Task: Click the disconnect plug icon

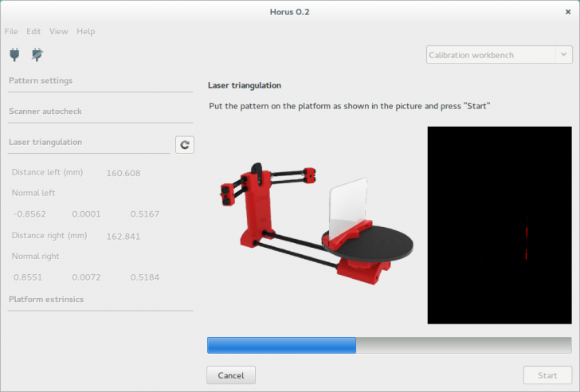Action: [x=37, y=55]
